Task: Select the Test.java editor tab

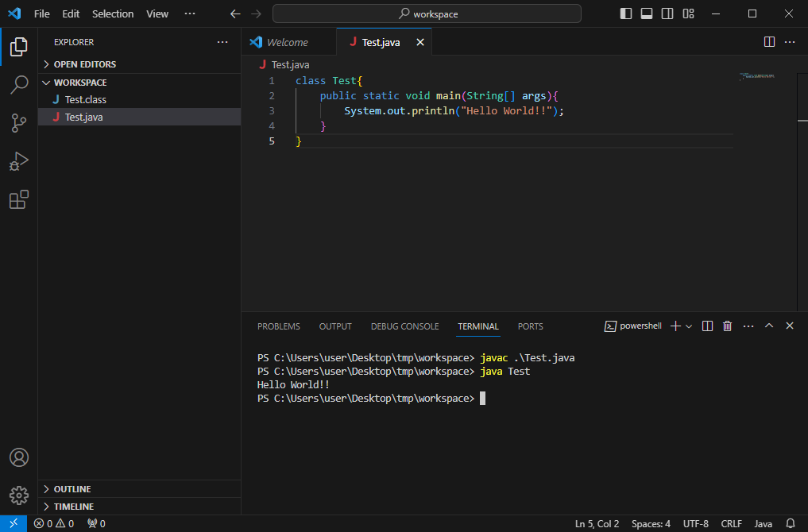Action: point(384,42)
